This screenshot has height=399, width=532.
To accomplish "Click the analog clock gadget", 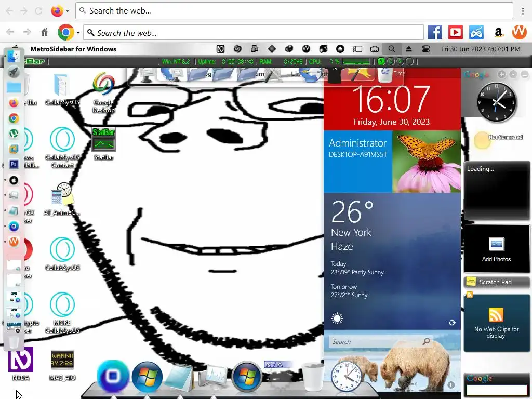I will pyautogui.click(x=497, y=102).
